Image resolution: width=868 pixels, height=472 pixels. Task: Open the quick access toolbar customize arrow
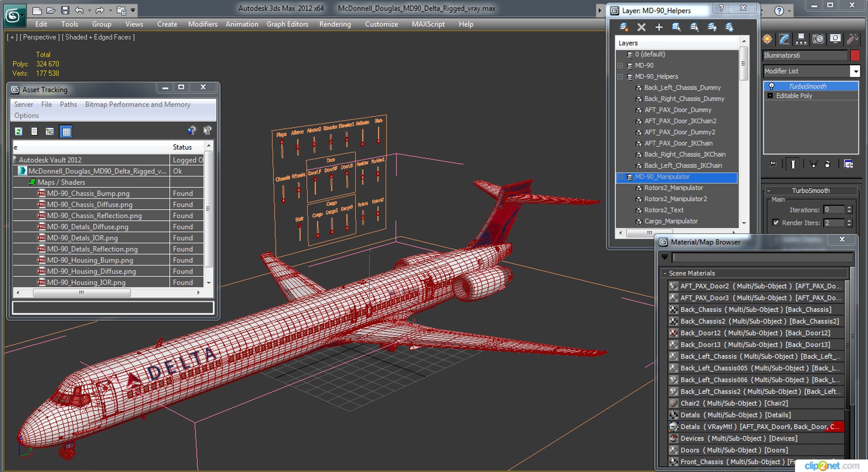point(133,10)
